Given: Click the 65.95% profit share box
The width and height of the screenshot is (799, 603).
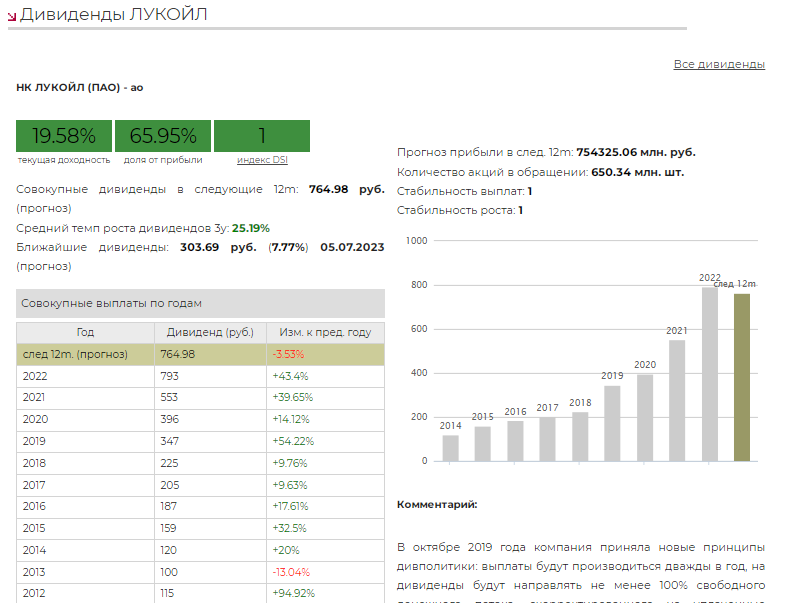Looking at the screenshot, I should [163, 136].
